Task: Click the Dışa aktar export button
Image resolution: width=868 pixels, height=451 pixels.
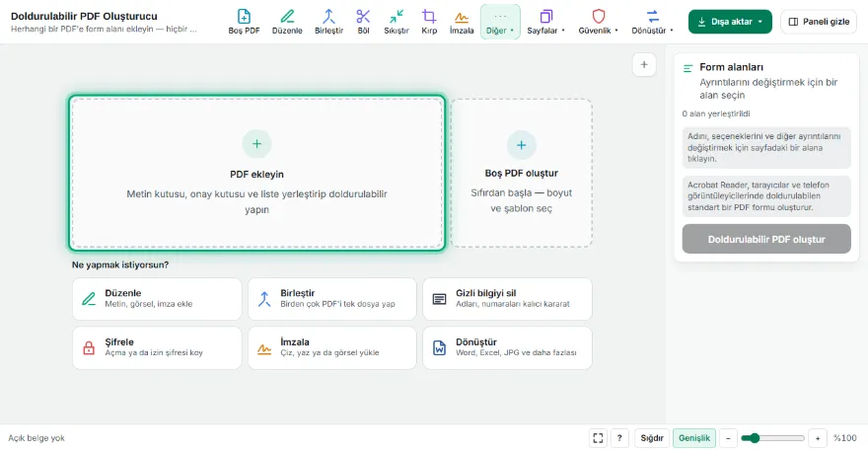Action: pos(730,22)
